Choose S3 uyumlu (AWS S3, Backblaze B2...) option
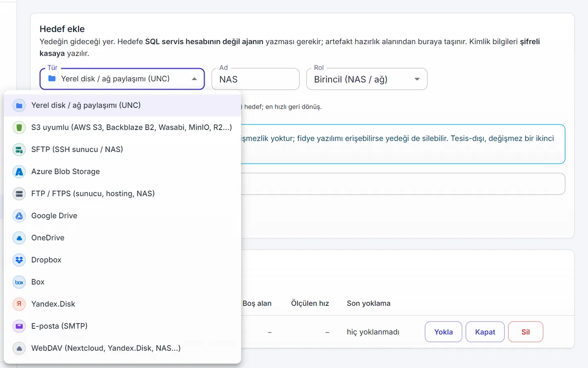Viewport: 588px width, 368px height. pyautogui.click(x=122, y=128)
